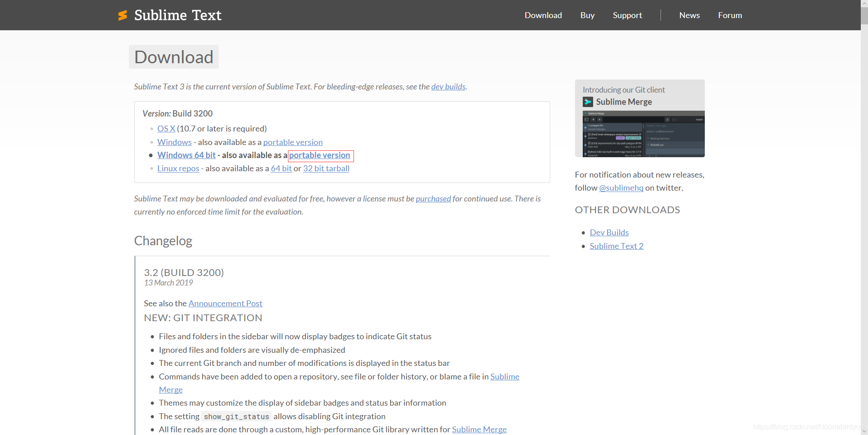Click the Sublime Text logo icon
Viewport: 868px width, 435px height.
(123, 15)
